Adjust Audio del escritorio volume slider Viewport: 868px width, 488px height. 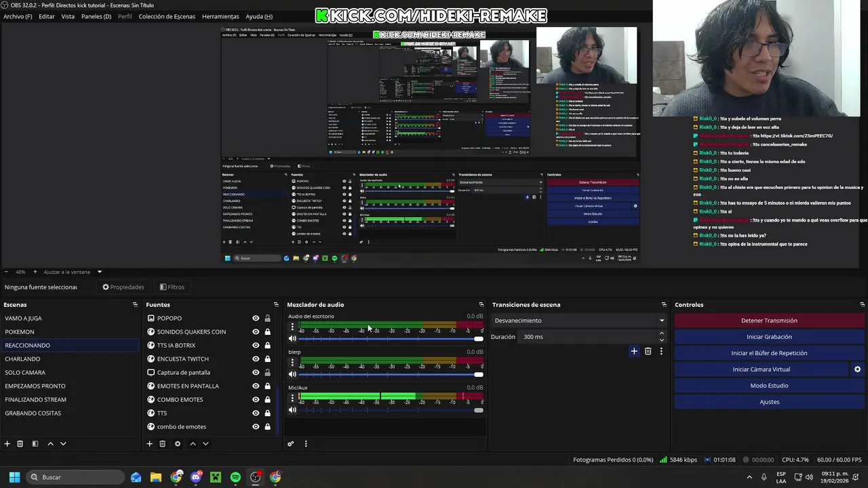pos(391,339)
